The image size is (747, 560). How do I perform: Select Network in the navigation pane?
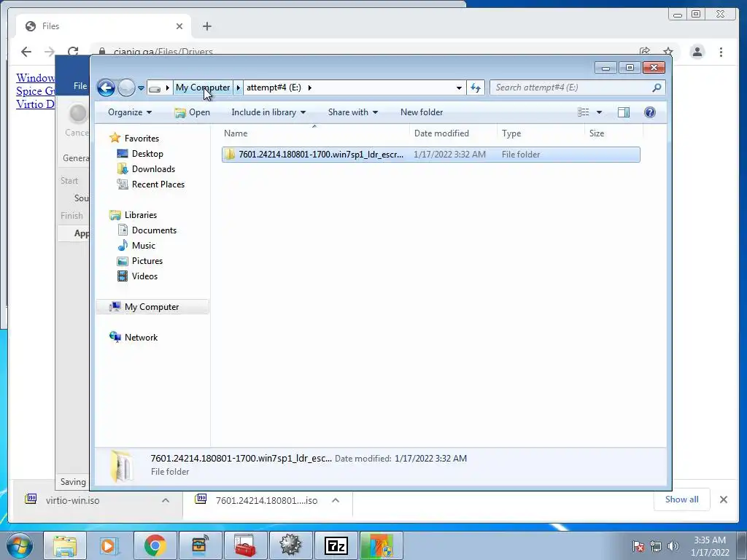click(133, 337)
